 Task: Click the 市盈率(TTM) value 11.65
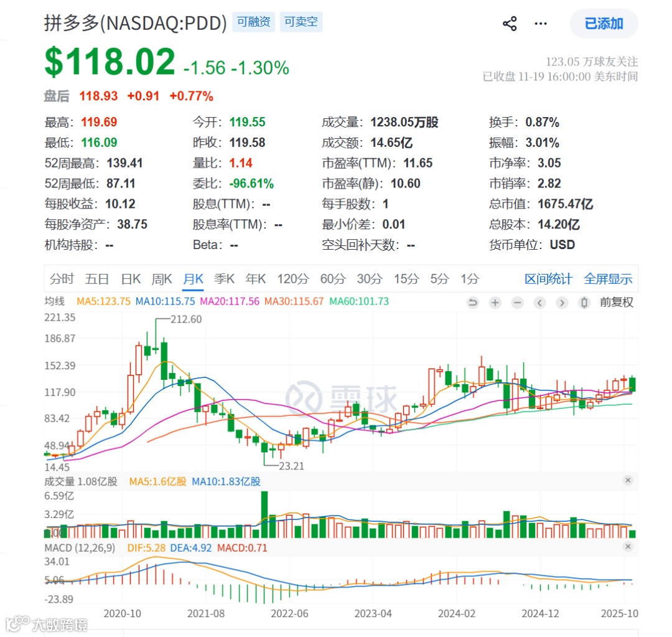pyautogui.click(x=418, y=163)
